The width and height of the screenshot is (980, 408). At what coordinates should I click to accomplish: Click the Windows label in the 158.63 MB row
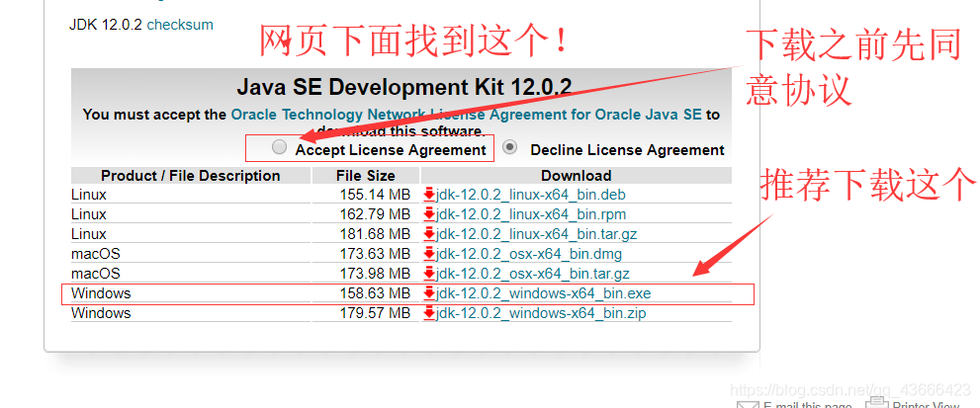[101, 293]
